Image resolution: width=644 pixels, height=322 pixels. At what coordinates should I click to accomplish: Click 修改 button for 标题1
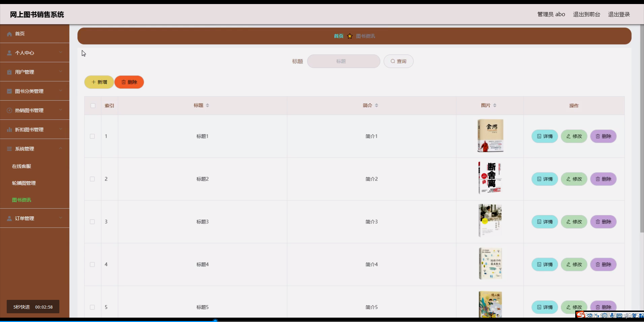pyautogui.click(x=574, y=136)
